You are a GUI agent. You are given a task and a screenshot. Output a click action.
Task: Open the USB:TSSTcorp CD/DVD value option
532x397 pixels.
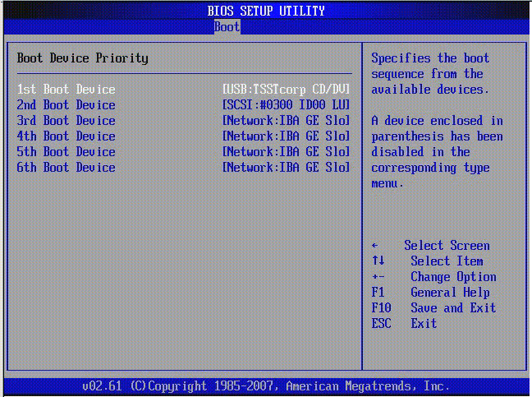coord(287,90)
